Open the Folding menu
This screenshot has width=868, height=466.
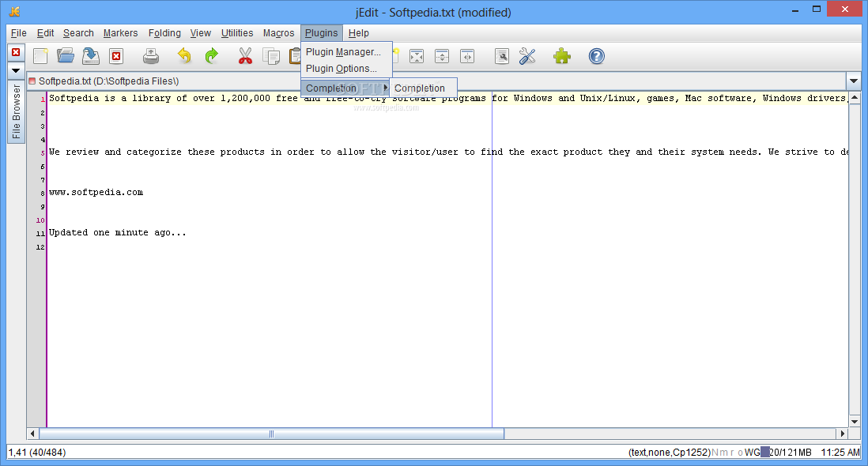[164, 33]
